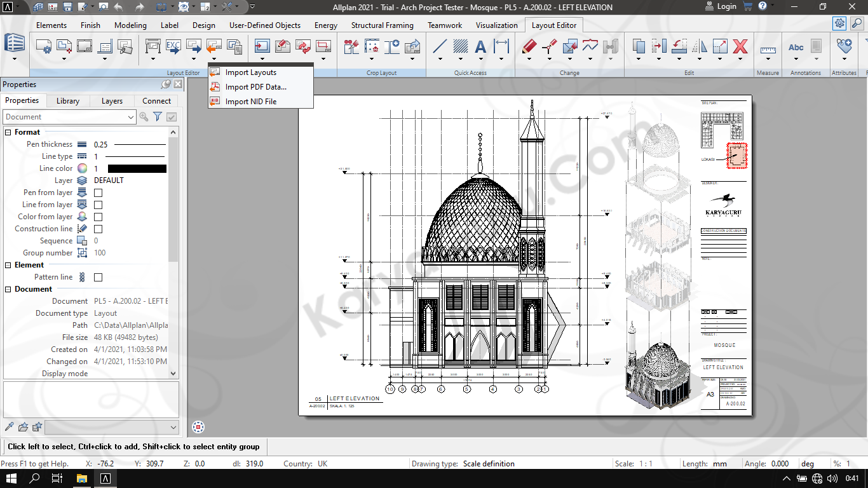Select the Hatching pattern tool
This screenshot has width=868, height=488.
(x=460, y=46)
